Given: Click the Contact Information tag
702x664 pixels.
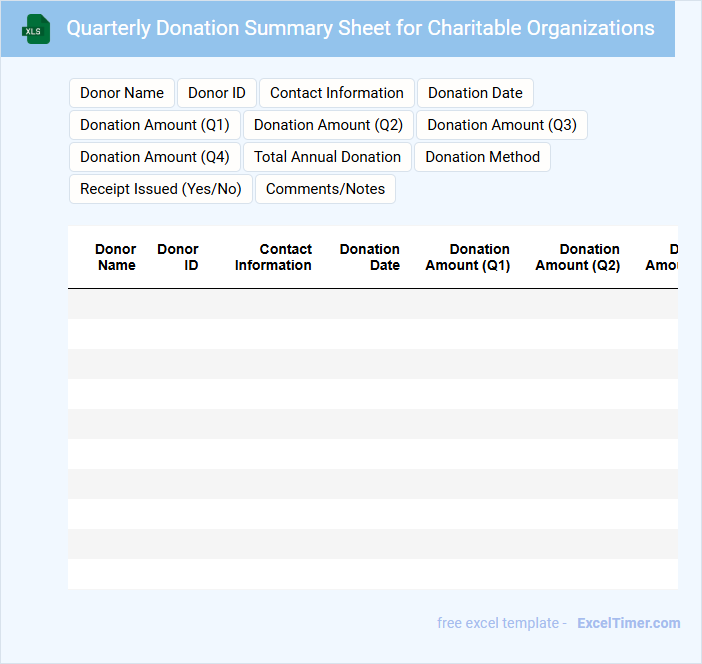Looking at the screenshot, I should pos(337,93).
